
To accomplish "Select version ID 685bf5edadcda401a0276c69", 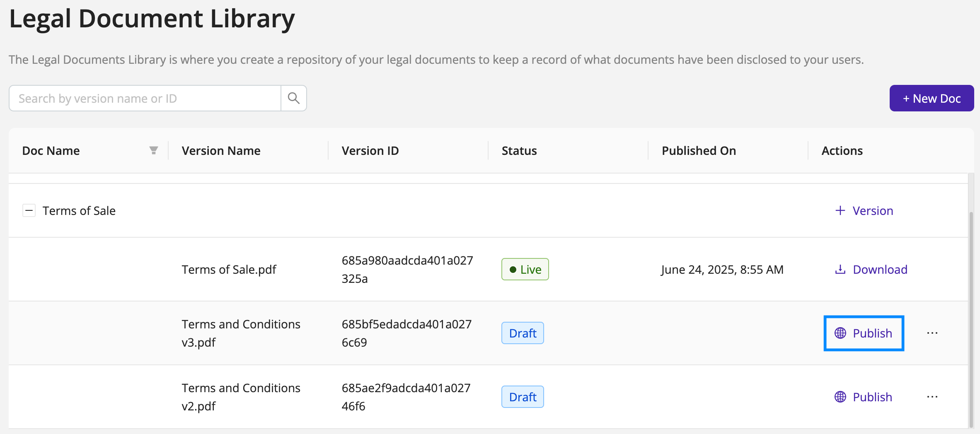I will coord(407,333).
